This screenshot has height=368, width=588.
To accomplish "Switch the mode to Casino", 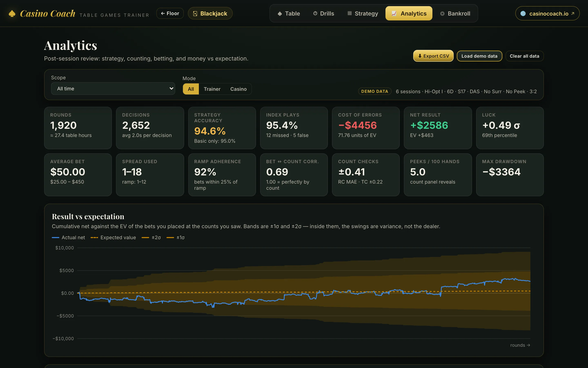I will point(238,89).
